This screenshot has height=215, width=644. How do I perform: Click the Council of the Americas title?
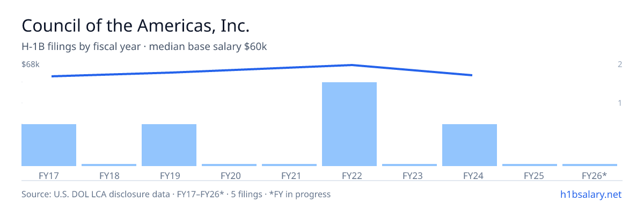(135, 25)
